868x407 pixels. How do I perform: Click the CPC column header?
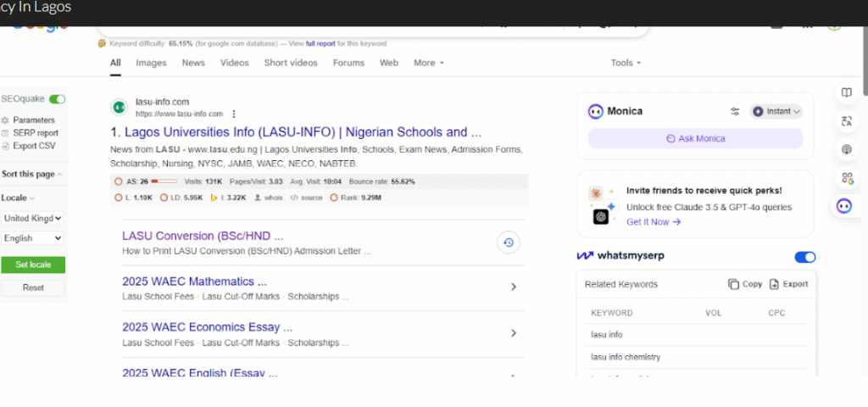click(776, 313)
